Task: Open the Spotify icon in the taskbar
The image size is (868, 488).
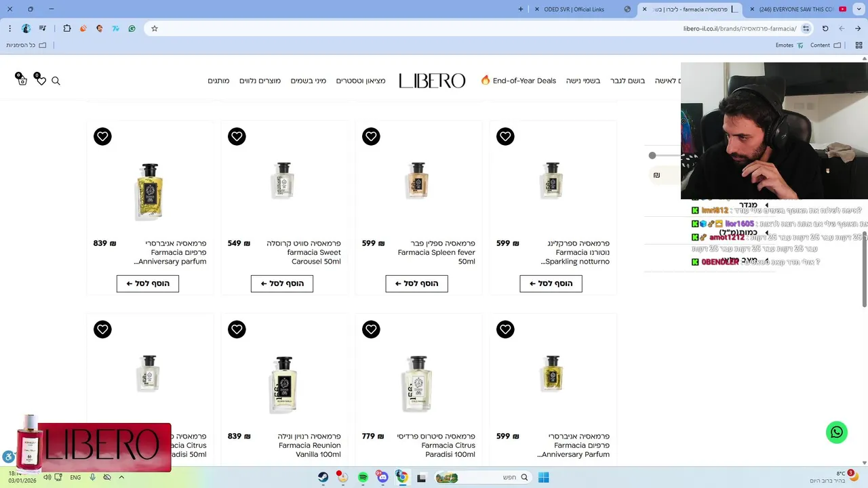Action: (363, 477)
